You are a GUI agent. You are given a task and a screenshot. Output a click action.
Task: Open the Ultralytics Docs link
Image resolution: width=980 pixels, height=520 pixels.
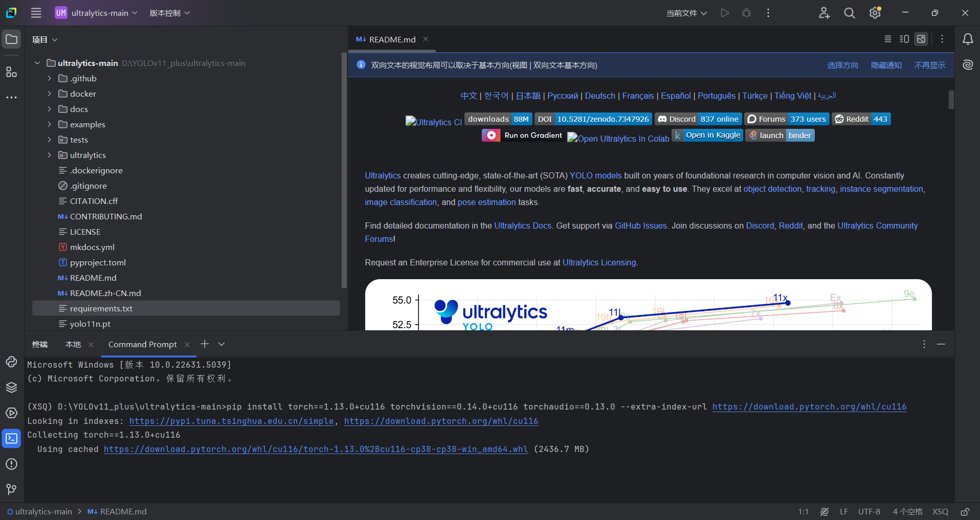(x=523, y=225)
